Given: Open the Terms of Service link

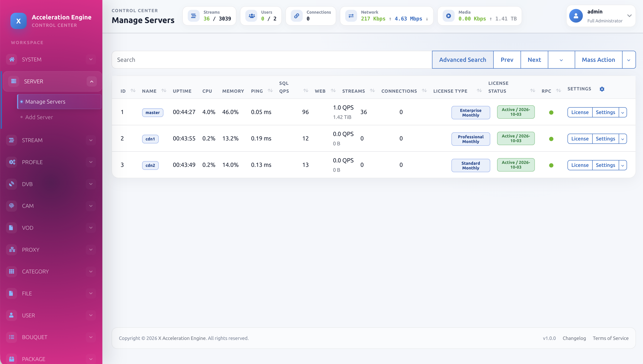Looking at the screenshot, I should pos(611,338).
